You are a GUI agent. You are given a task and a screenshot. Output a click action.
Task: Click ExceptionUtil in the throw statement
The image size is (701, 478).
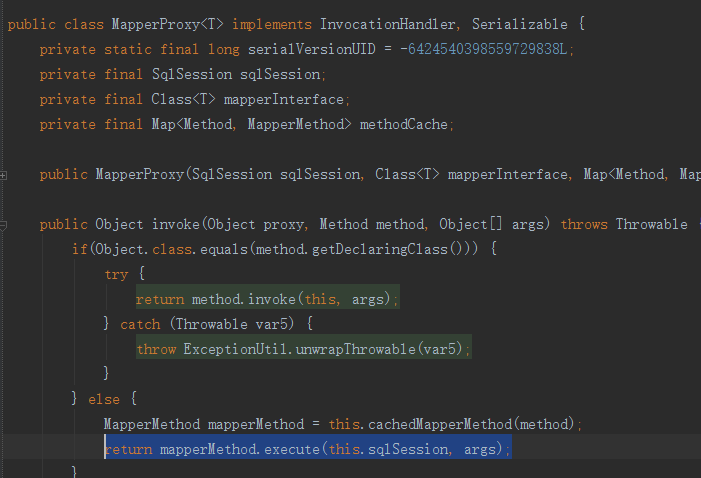click(235, 349)
